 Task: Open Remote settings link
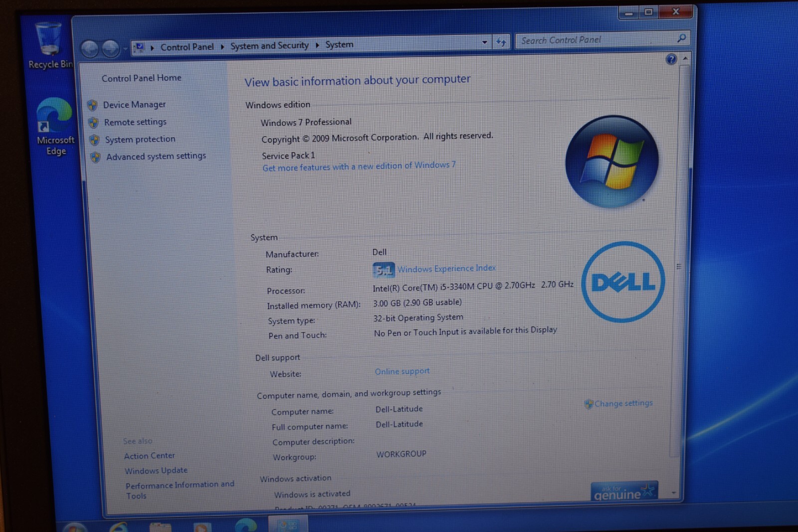click(x=135, y=122)
